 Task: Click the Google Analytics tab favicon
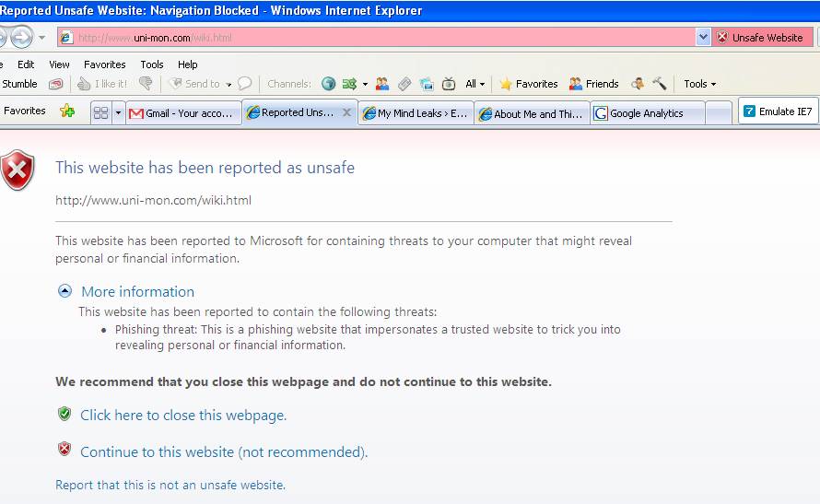(x=601, y=113)
